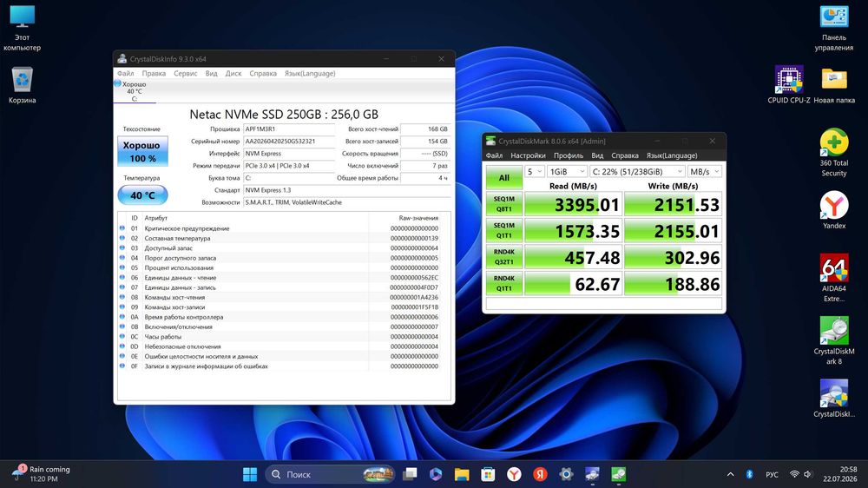
Task: Open the CrystalDiskMark 8 desktop shortcut
Action: point(833,340)
